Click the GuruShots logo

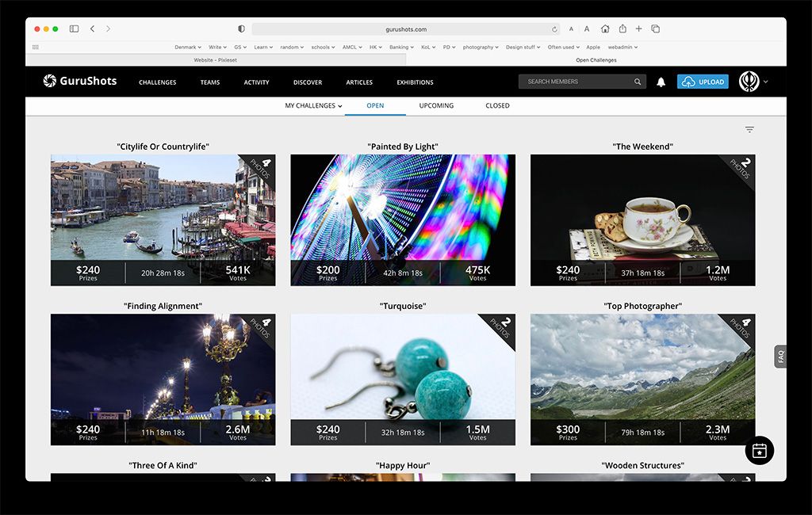point(80,81)
